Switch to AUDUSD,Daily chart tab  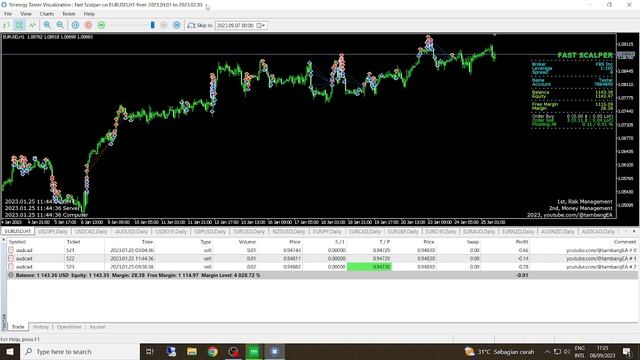pyautogui.click(x=131, y=231)
